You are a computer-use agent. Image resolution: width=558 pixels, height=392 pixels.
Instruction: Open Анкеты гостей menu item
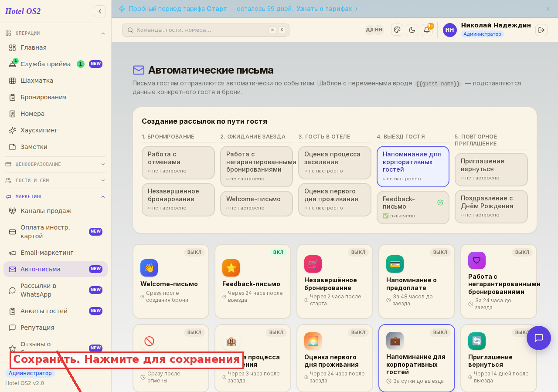(x=56, y=311)
